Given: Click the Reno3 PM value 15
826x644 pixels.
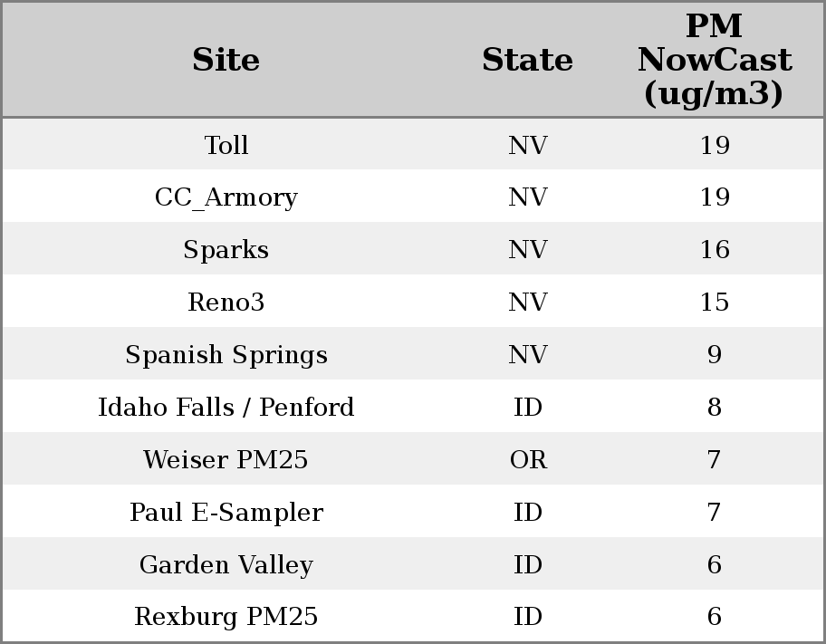Looking at the screenshot, I should [714, 303].
